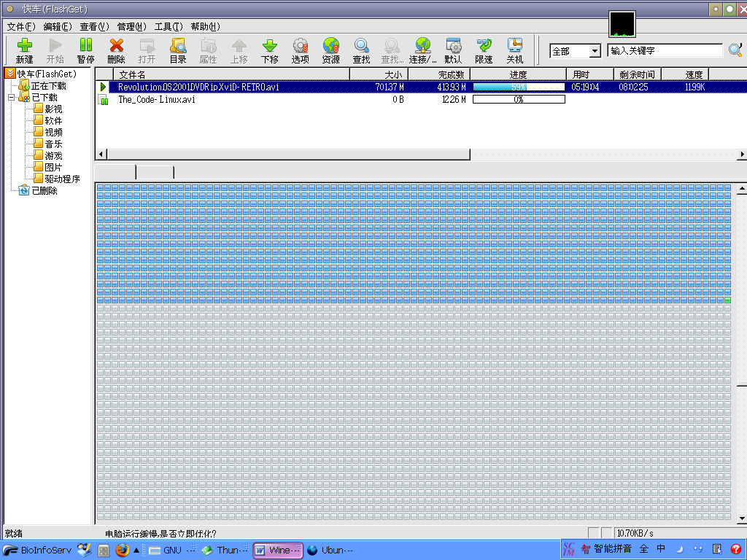Click the green block in the block map
The image size is (747, 560).
point(727,300)
